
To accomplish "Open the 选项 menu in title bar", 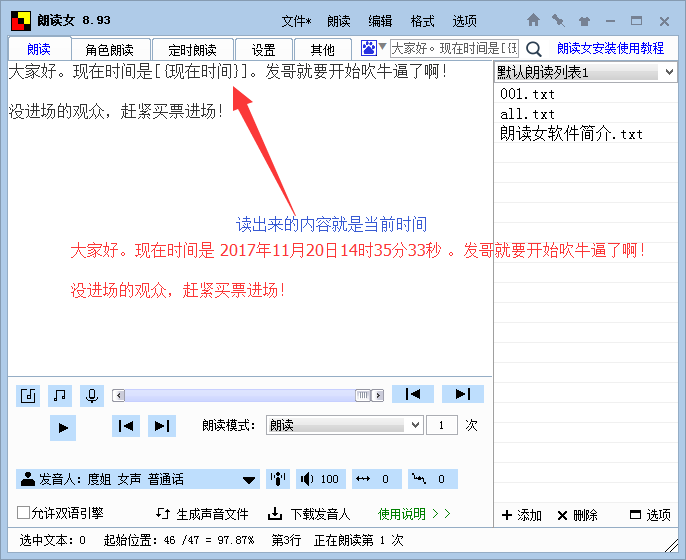I will pos(464,21).
